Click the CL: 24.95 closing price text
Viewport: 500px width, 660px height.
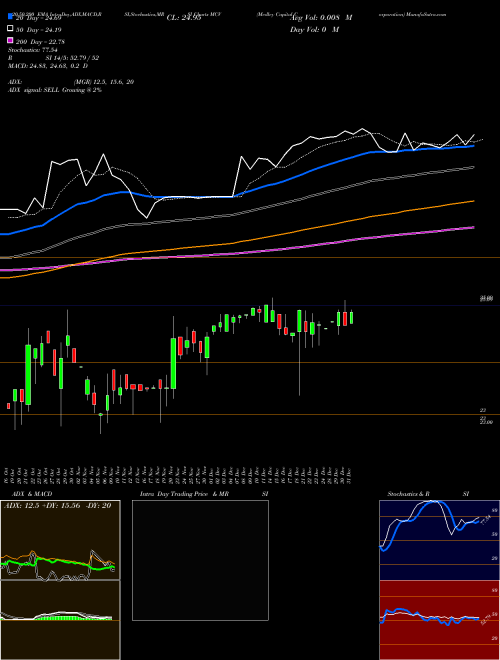point(184,18)
